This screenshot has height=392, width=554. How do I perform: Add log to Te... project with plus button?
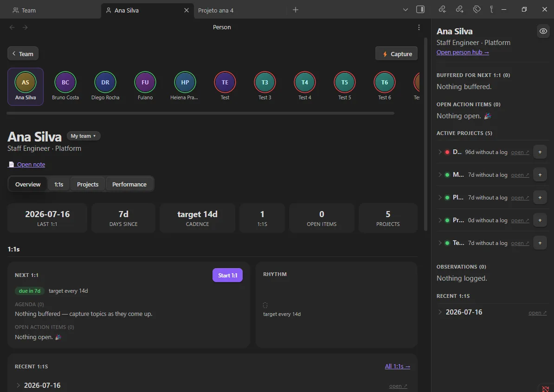pos(540,243)
